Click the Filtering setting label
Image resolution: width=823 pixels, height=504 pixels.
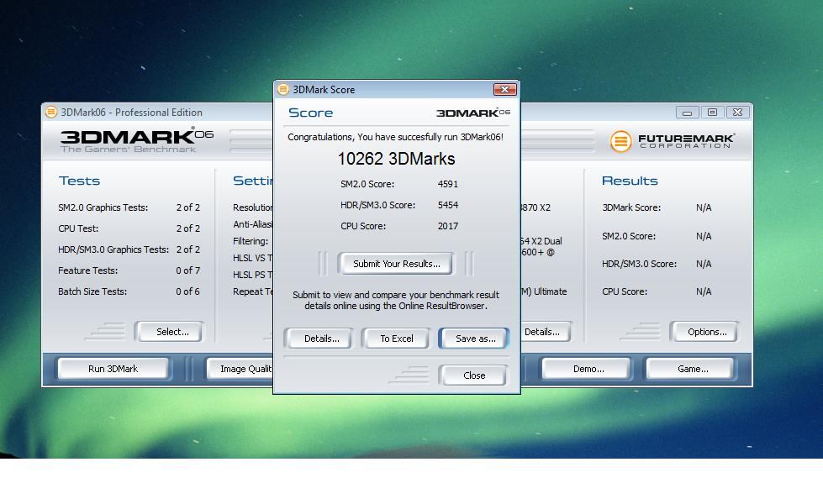click(x=251, y=241)
